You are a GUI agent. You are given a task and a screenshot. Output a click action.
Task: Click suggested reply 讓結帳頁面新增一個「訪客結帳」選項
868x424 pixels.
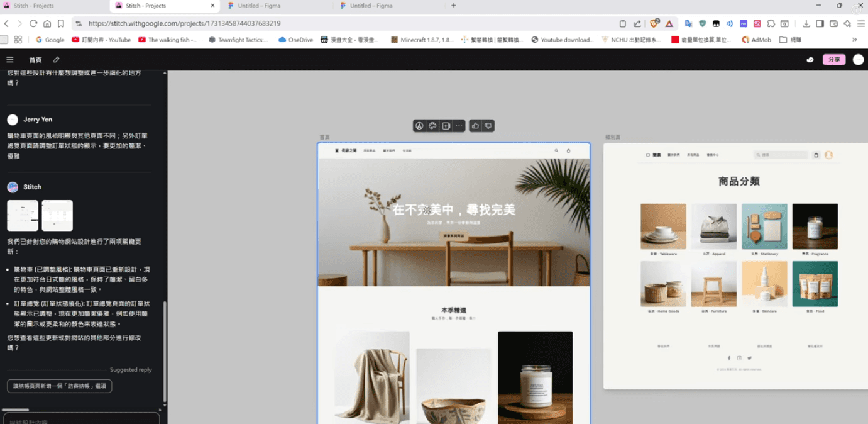click(x=60, y=386)
